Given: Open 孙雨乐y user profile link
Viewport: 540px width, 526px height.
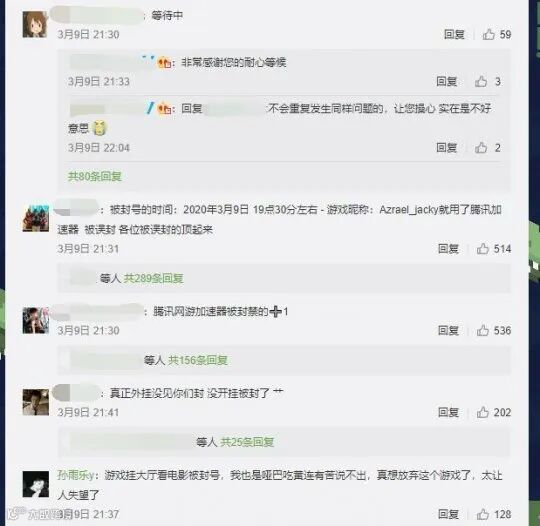Looking at the screenshot, I should (75, 475).
